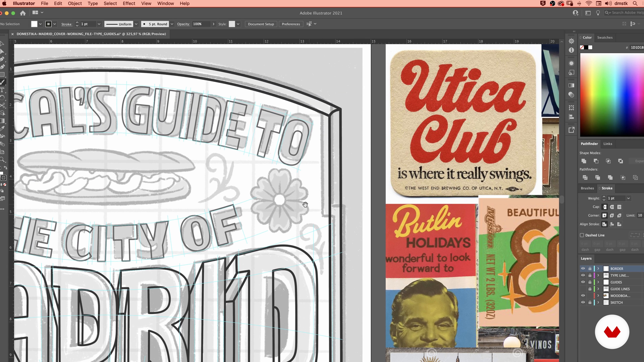The image size is (644, 362).
Task: Open the Asset Export panel icon
Action: [571, 130]
